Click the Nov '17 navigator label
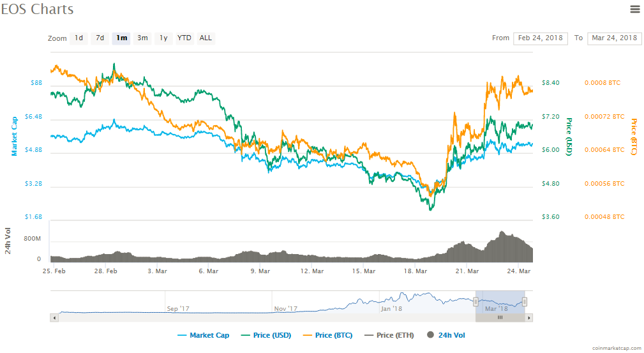 [x=285, y=308]
